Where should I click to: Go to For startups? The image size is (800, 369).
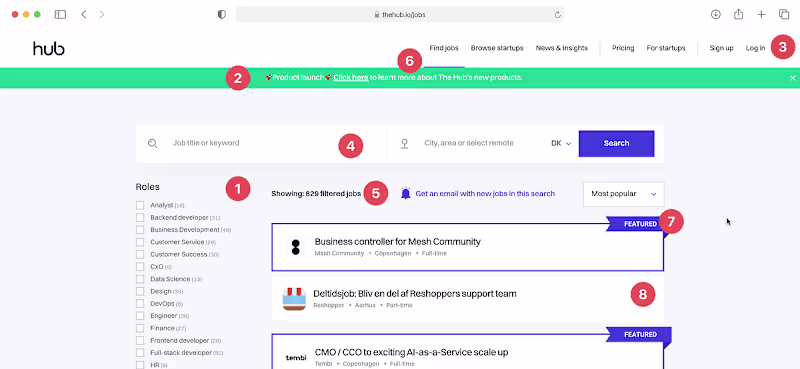click(666, 48)
